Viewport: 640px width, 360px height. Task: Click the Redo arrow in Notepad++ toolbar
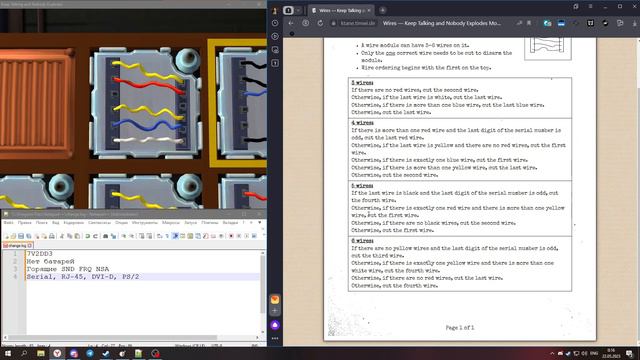96,236
